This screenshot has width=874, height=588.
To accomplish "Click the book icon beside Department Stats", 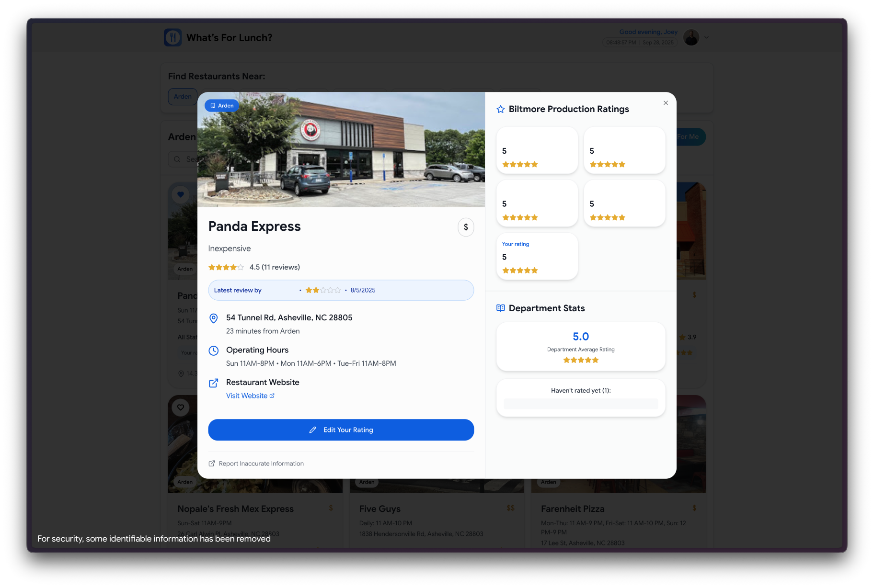I will [501, 308].
